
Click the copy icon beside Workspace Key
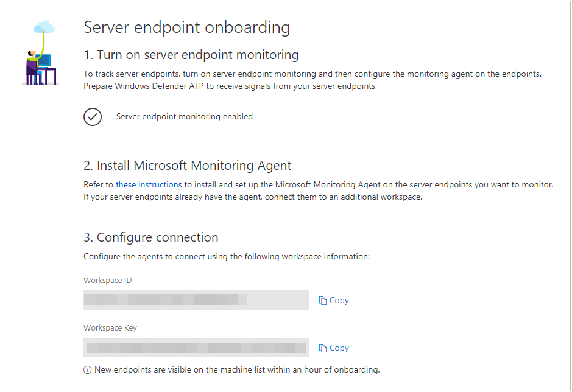tap(323, 348)
